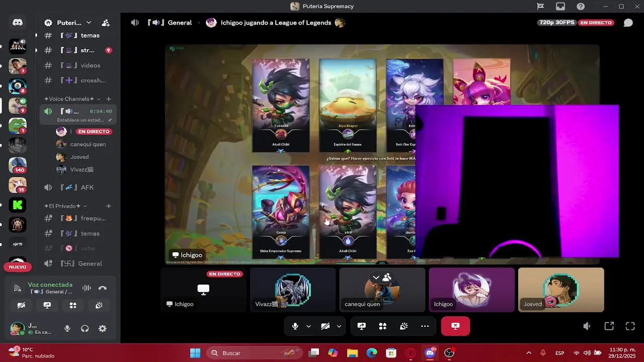The width and height of the screenshot is (644, 362).
Task: Open activities icon in sidebar panel
Action: click(x=73, y=305)
